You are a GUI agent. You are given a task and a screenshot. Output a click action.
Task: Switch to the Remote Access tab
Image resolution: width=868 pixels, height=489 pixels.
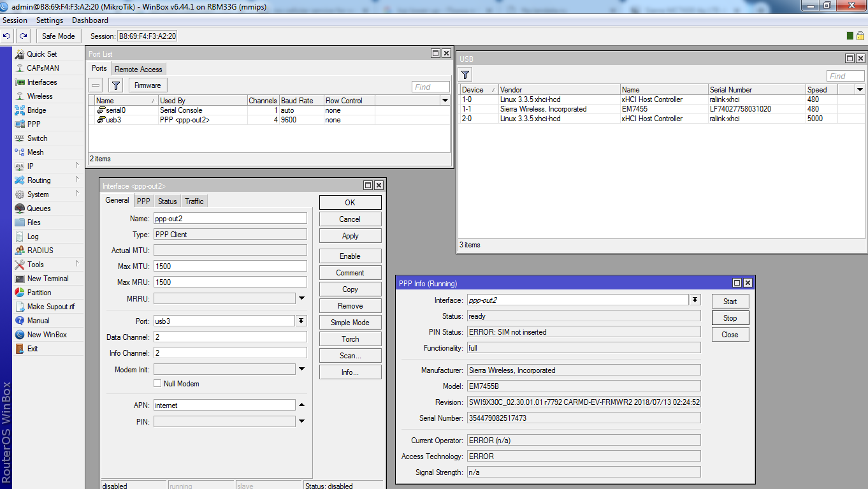pos(138,69)
